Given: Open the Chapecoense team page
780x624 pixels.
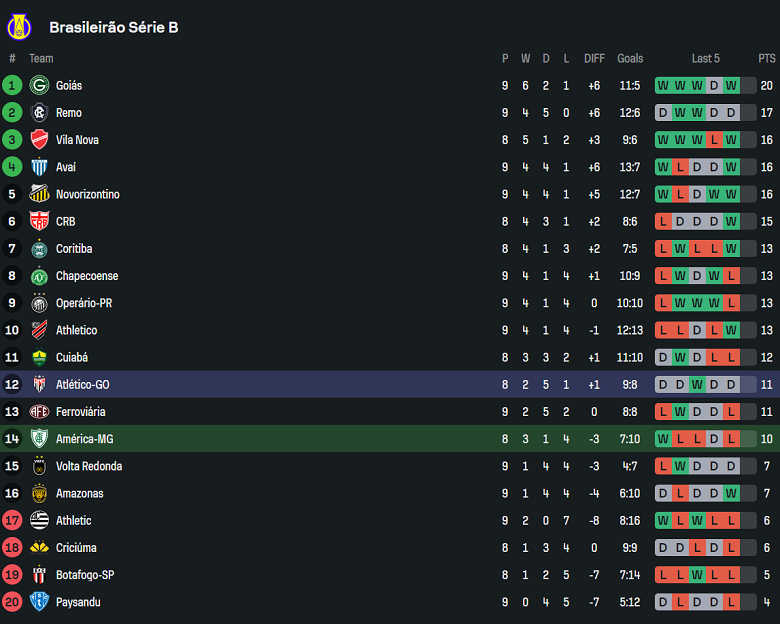Looking at the screenshot, I should [x=87, y=276].
